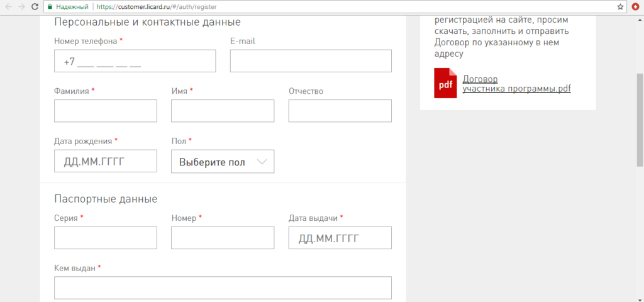Image resolution: width=644 pixels, height=302 pixels.
Task: Click the Дата выдачи date field
Action: (340, 238)
